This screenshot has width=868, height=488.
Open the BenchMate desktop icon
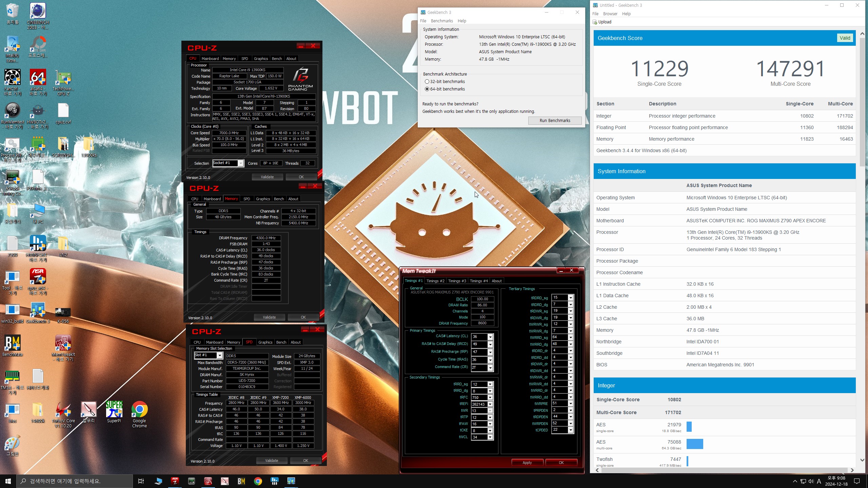coord(13,346)
